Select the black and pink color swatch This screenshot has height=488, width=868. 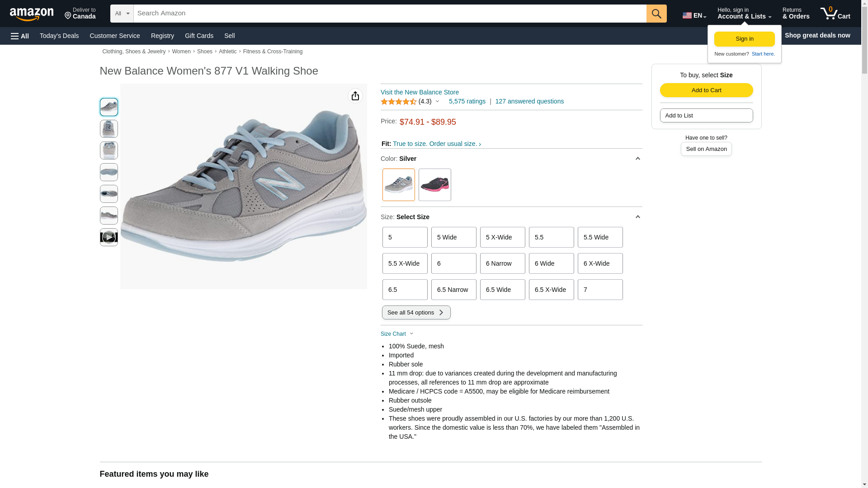[x=434, y=185]
